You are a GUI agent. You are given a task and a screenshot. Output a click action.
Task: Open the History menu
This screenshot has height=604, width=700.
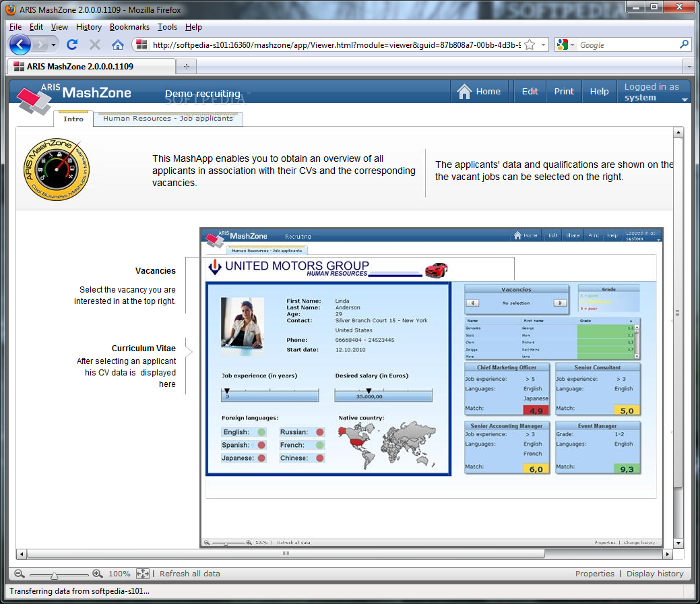pyautogui.click(x=89, y=27)
